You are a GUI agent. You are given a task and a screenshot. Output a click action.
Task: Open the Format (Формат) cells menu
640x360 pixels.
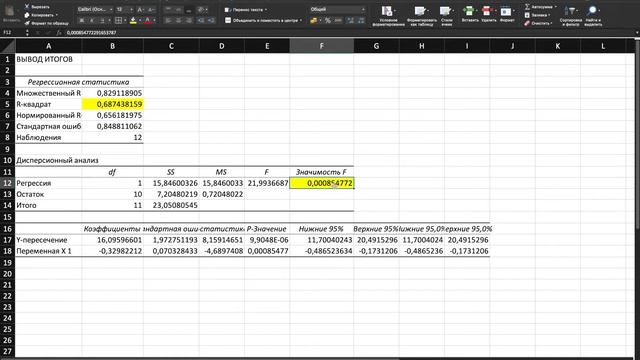(x=507, y=14)
